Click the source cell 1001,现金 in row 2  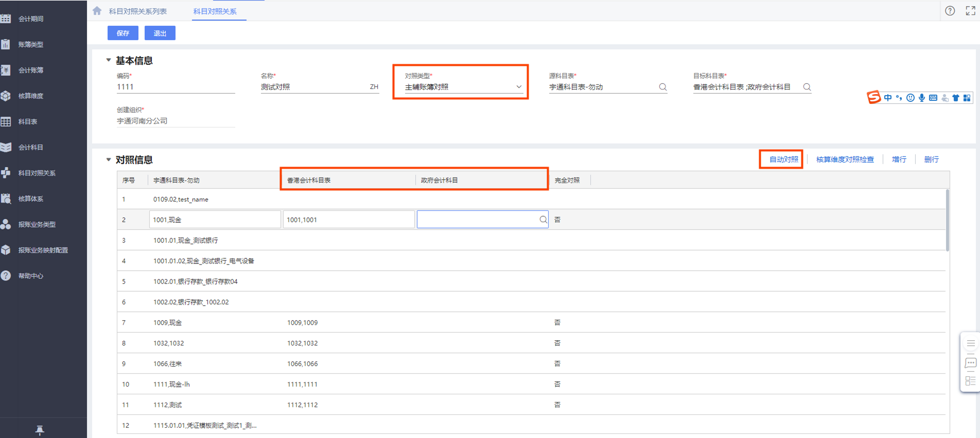click(215, 220)
